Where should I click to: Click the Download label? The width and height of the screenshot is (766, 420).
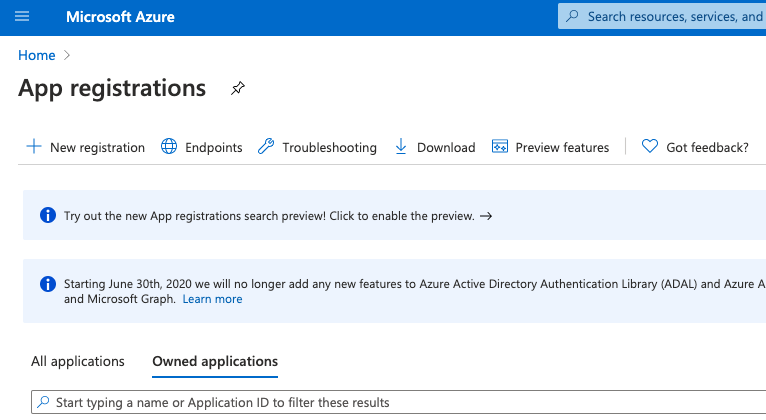[446, 147]
